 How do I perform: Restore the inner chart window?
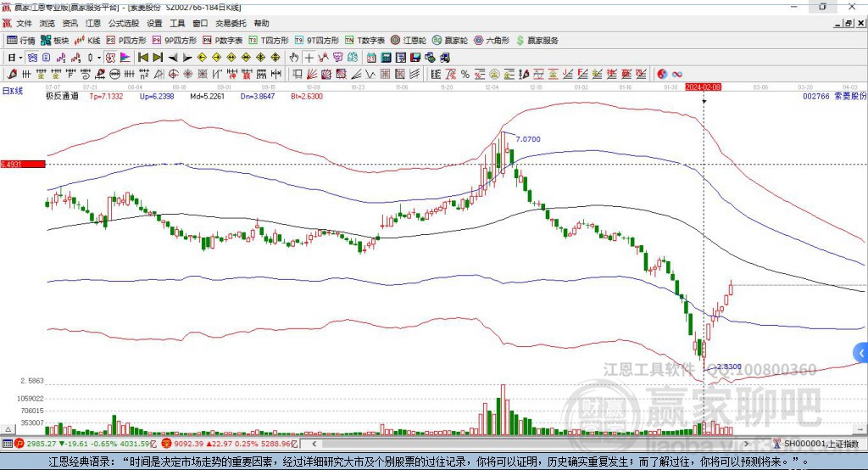[x=849, y=23]
